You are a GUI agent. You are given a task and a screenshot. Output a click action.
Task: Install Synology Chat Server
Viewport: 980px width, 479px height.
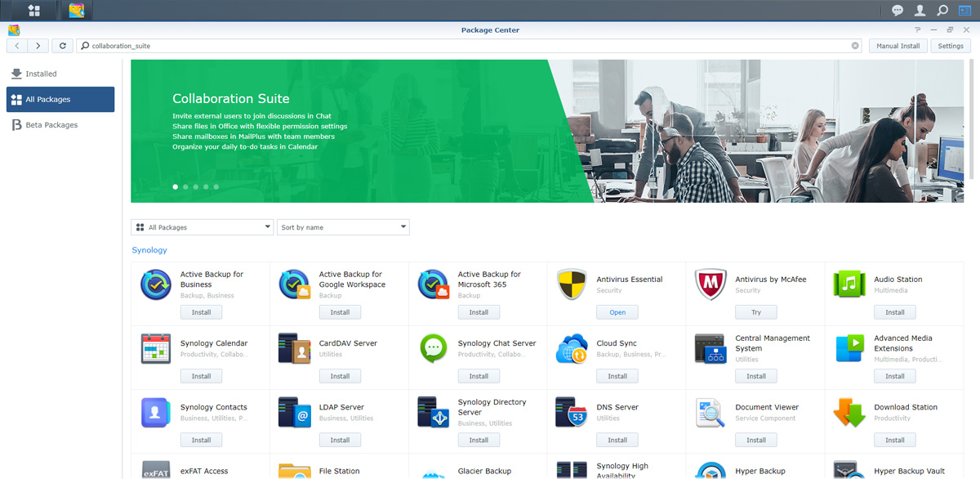click(479, 376)
